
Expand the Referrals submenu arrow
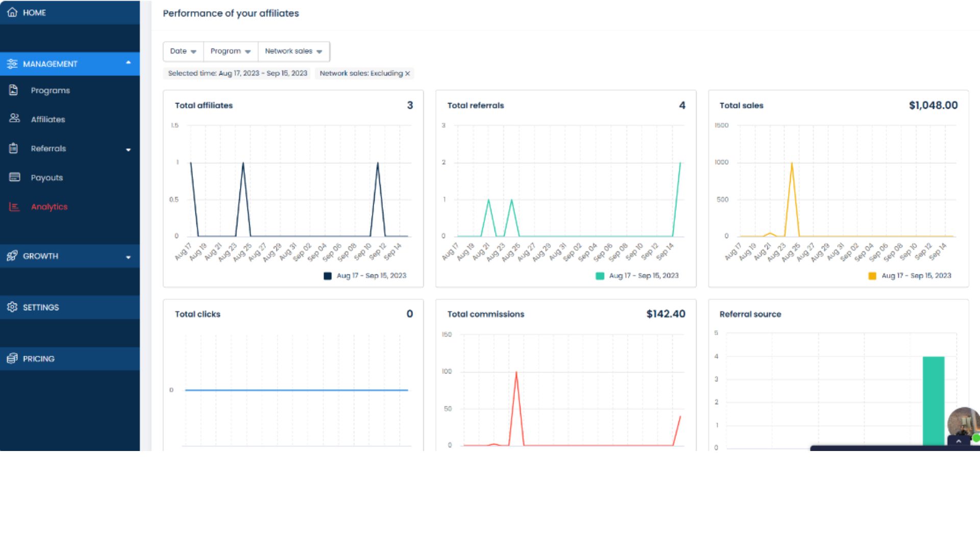pyautogui.click(x=129, y=149)
